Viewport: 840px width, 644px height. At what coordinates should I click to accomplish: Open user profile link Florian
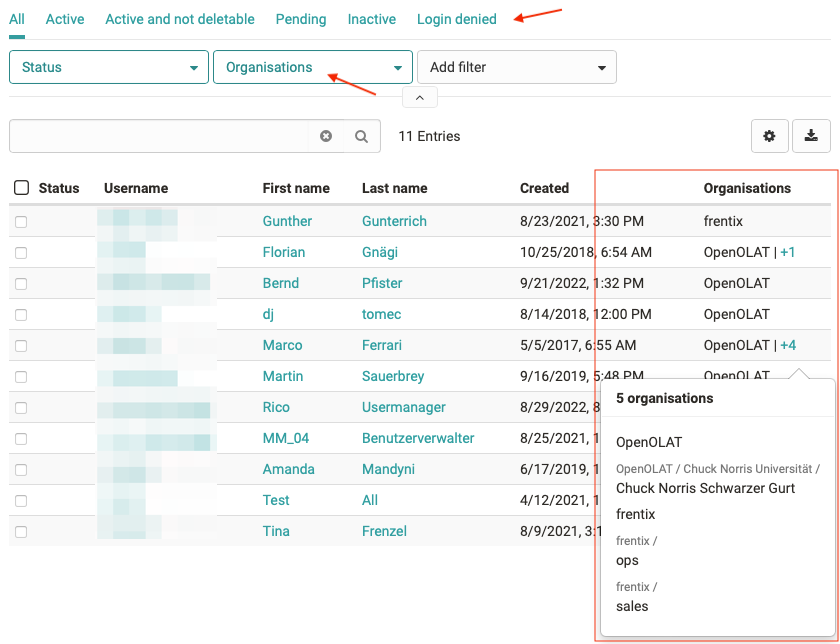click(284, 252)
